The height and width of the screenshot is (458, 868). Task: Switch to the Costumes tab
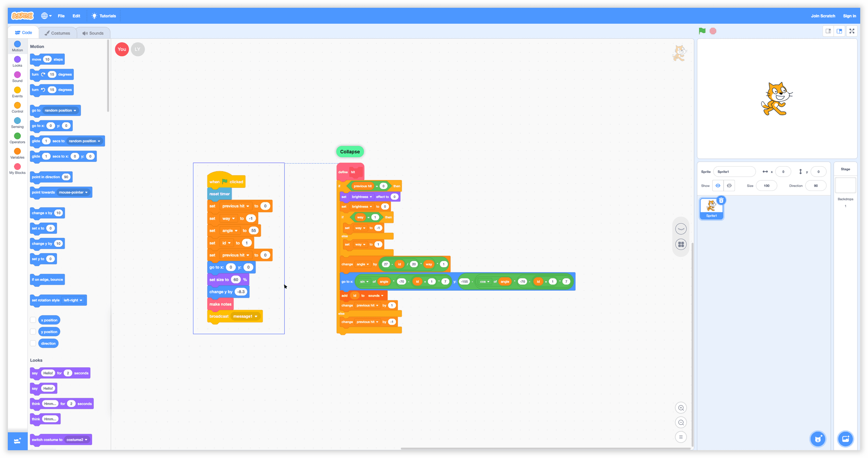point(57,33)
